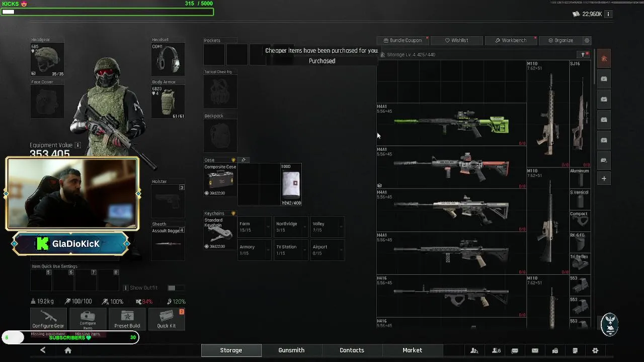Select the green M4A1 rifle in storage
The height and width of the screenshot is (362, 644).
(x=451, y=125)
